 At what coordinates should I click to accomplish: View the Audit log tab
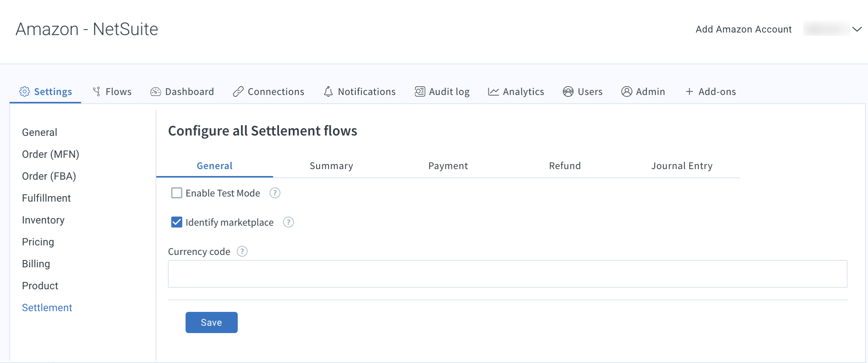pyautogui.click(x=442, y=92)
